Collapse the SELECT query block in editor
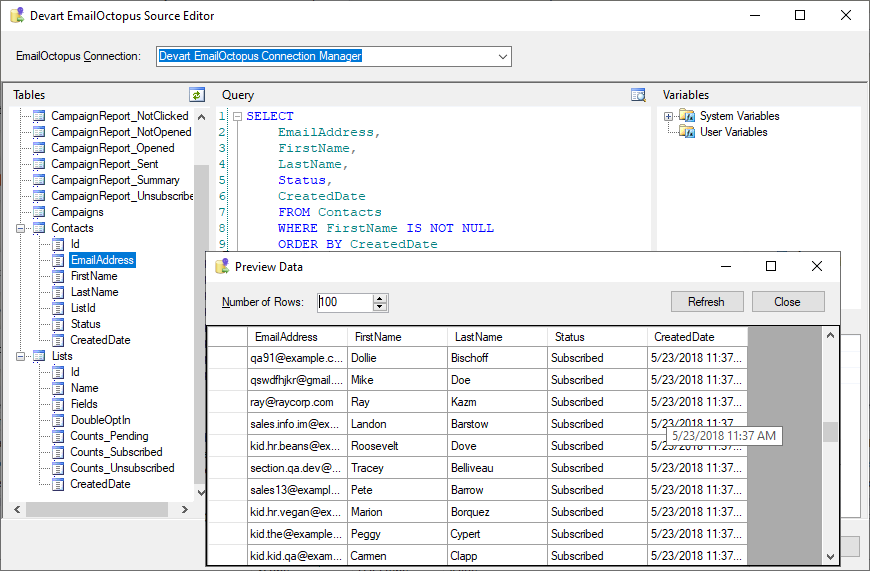 pyautogui.click(x=238, y=117)
